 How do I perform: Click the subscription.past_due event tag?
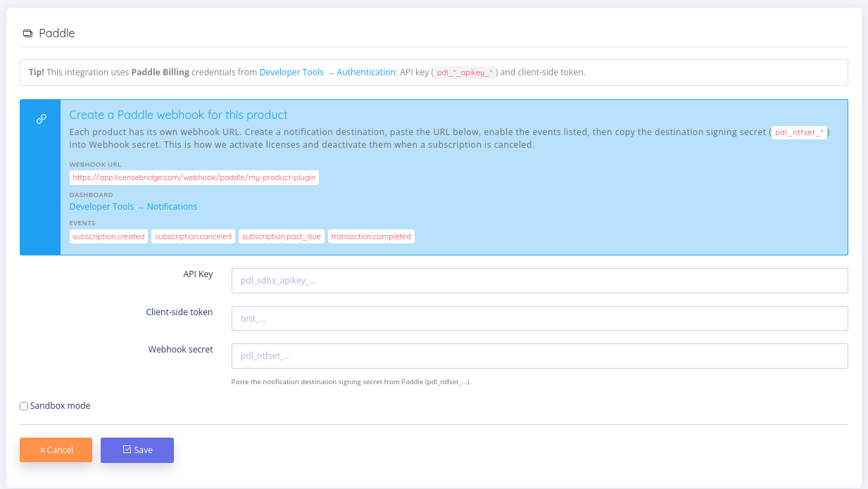tap(282, 236)
